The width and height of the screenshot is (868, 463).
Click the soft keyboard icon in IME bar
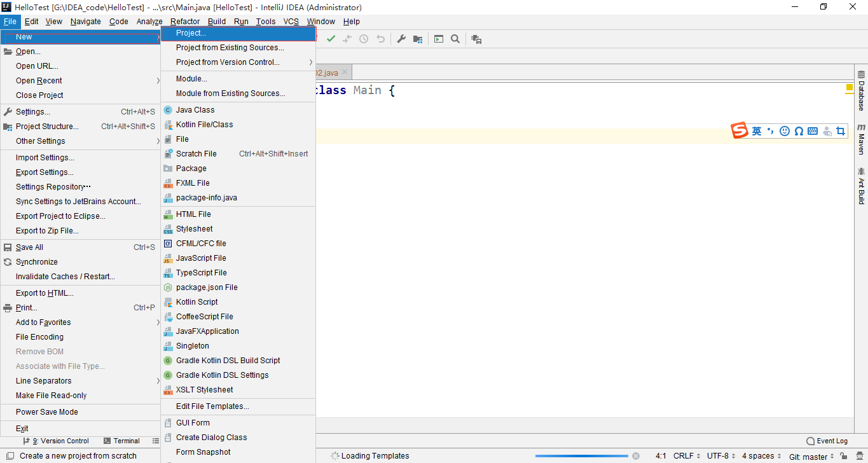(x=813, y=131)
